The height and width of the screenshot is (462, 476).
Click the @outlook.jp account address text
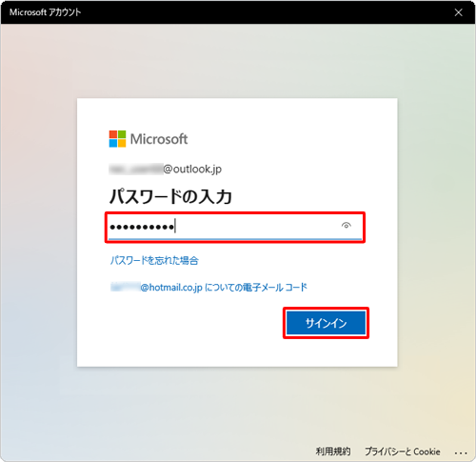point(166,169)
